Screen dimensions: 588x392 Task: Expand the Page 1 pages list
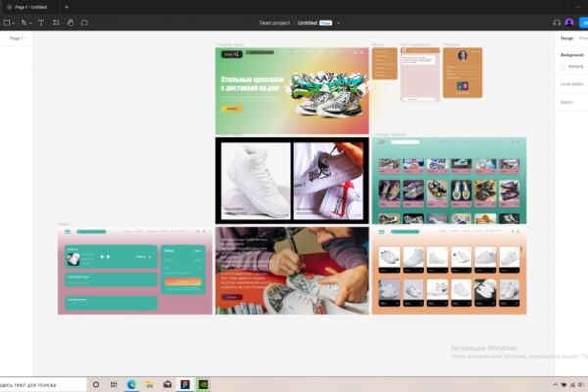(18, 38)
